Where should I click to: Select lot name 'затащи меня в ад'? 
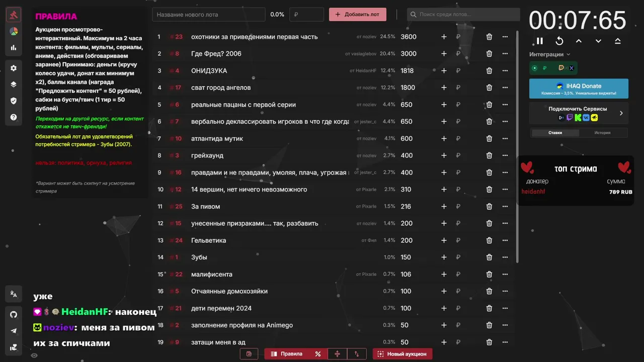click(218, 342)
